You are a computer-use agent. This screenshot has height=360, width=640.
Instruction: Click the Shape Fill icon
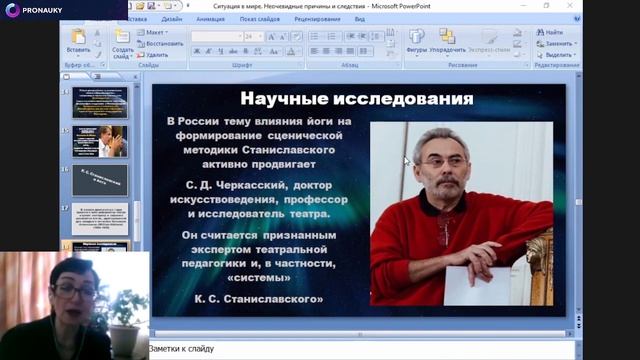[518, 33]
